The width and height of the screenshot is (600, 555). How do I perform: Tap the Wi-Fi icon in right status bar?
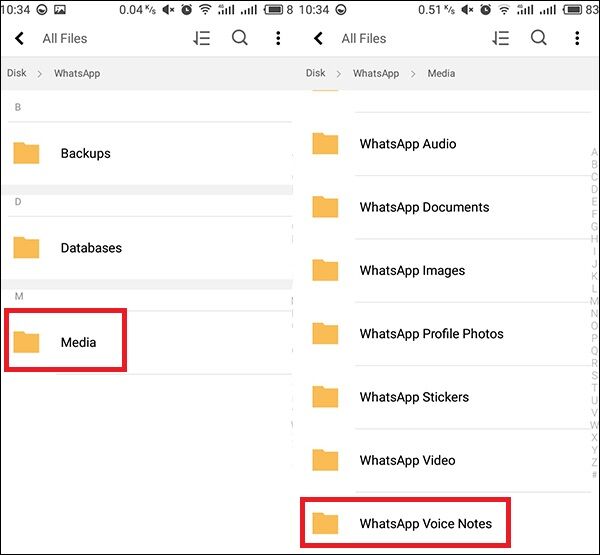[505, 10]
